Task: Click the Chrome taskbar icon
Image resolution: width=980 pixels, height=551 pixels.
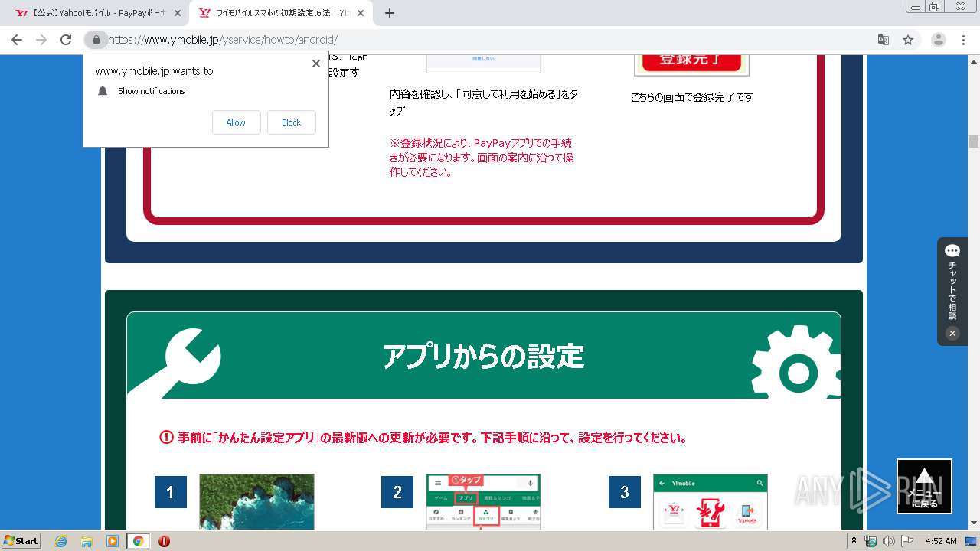Action: coord(138,541)
